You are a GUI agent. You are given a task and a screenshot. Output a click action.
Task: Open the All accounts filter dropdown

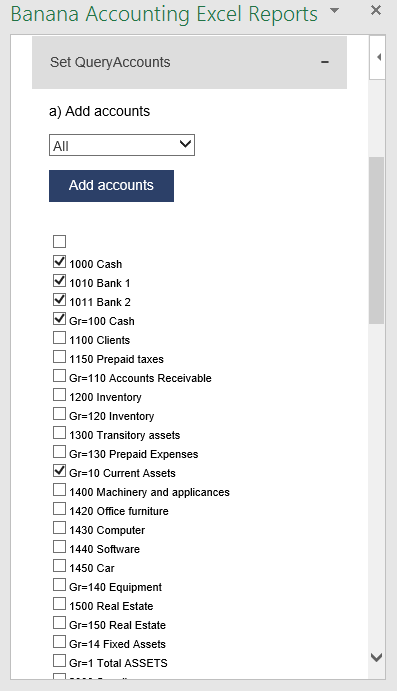122,145
